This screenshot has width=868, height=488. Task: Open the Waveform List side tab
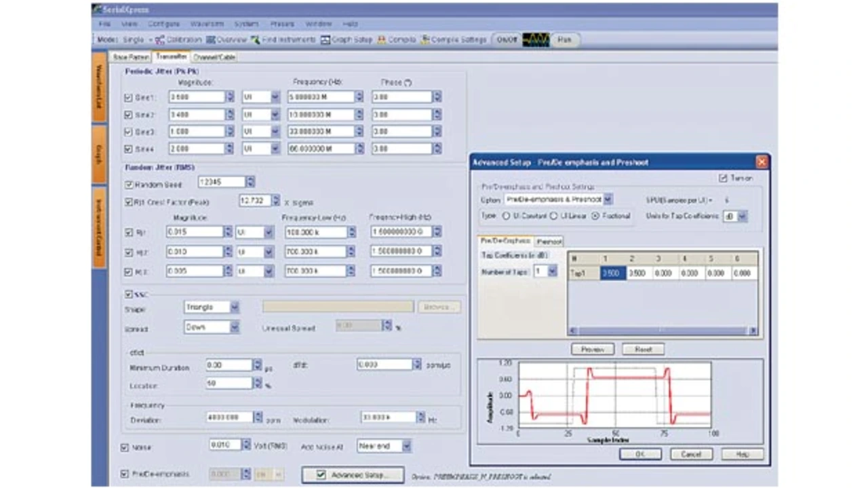click(x=98, y=88)
